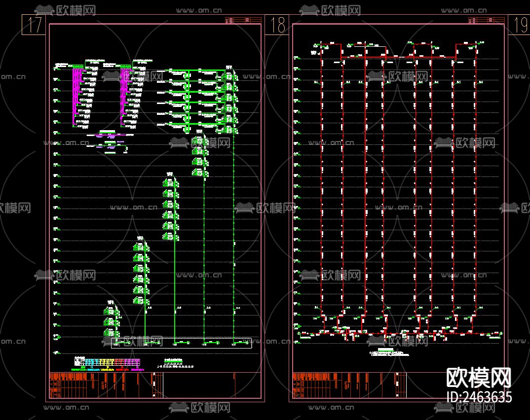Select the white dashed rectangle at the green risers' base
Image resolution: width=530 pixels, height=420 pixels.
click(182, 343)
